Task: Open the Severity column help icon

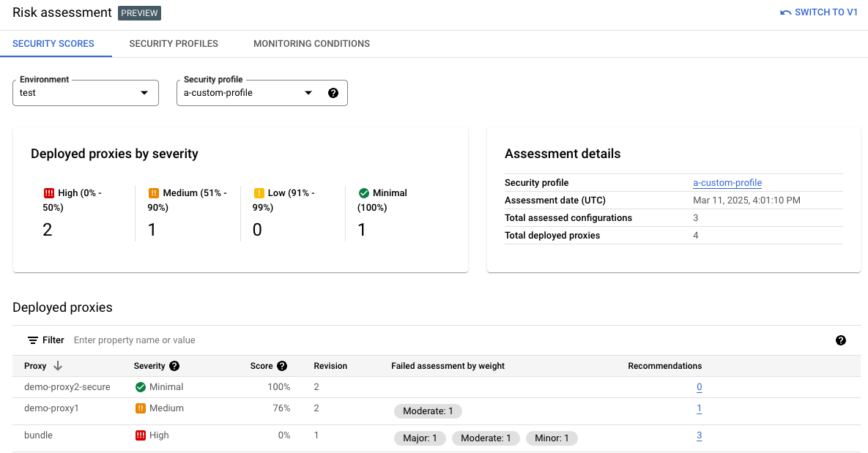Action: click(174, 366)
